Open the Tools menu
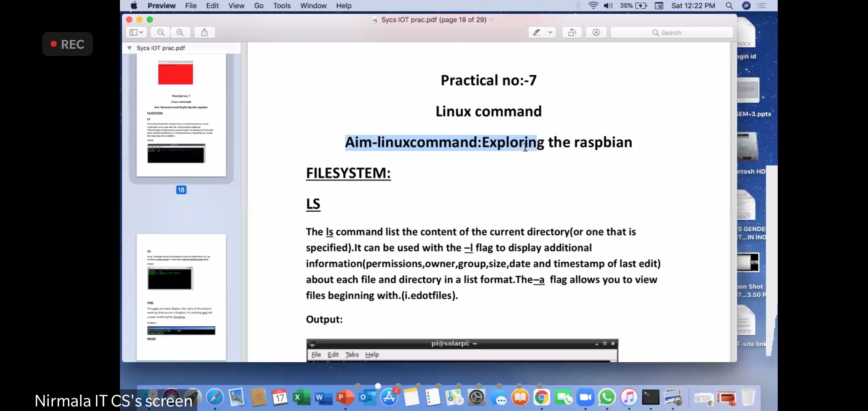 pos(282,6)
